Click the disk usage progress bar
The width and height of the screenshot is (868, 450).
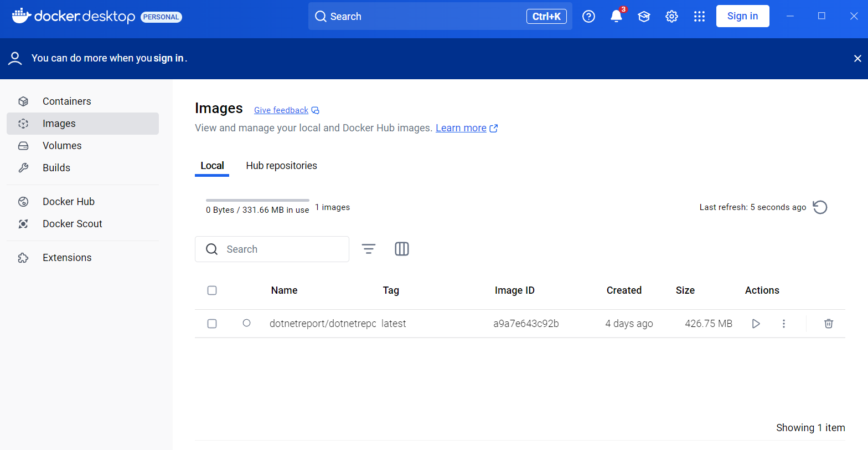[257, 200]
